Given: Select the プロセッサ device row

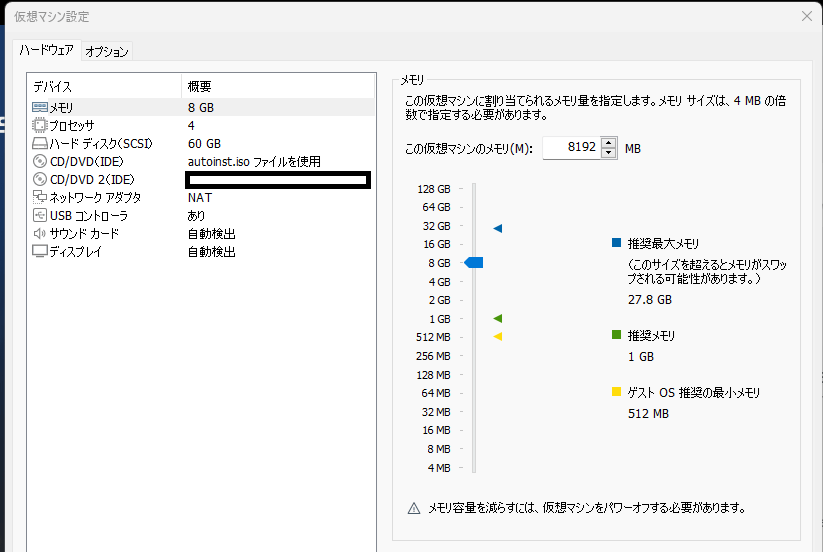Looking at the screenshot, I should tap(202, 125).
